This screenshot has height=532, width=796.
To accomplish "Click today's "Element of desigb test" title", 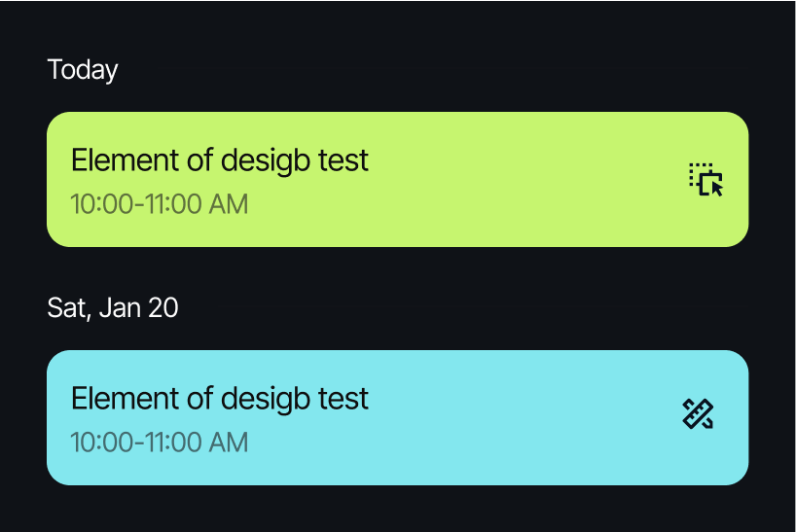I will coord(220,160).
